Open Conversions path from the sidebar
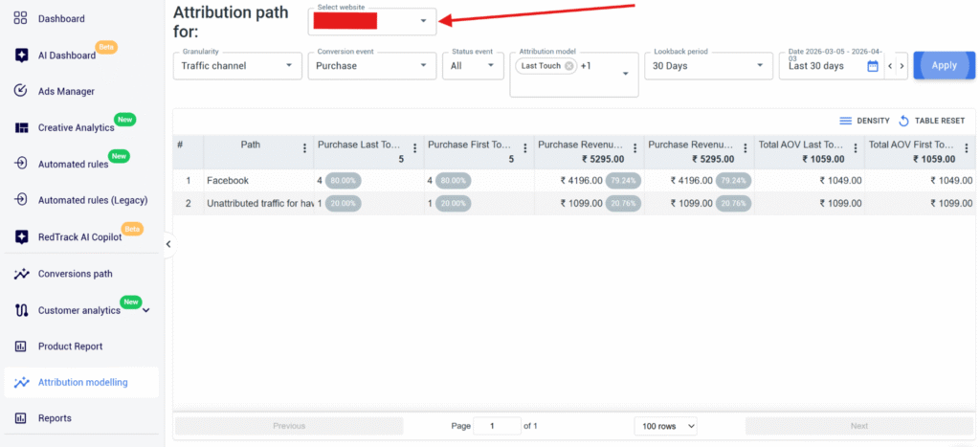Screen dimensions: 980x447 [75, 274]
